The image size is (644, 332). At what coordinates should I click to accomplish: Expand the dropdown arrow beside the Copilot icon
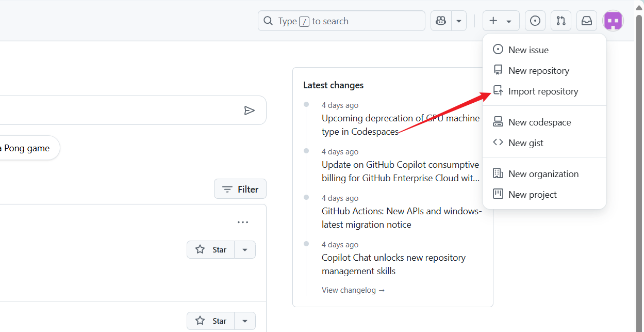(459, 21)
